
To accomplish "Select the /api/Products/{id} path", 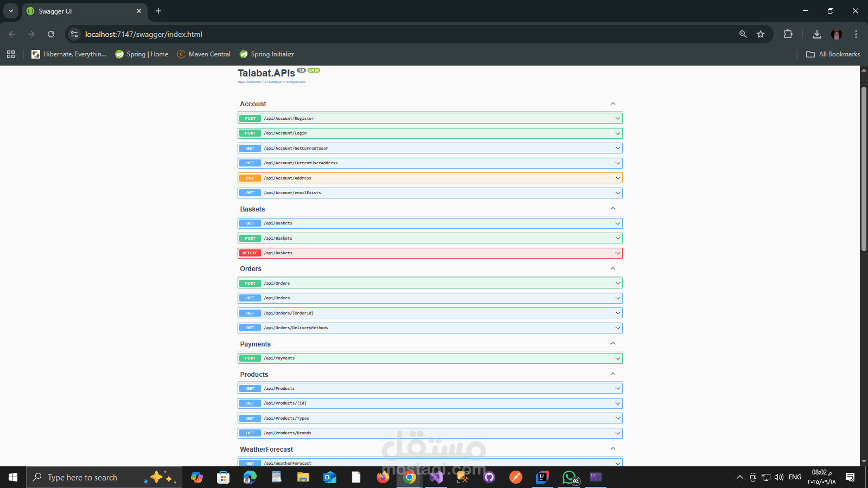I will 285,403.
